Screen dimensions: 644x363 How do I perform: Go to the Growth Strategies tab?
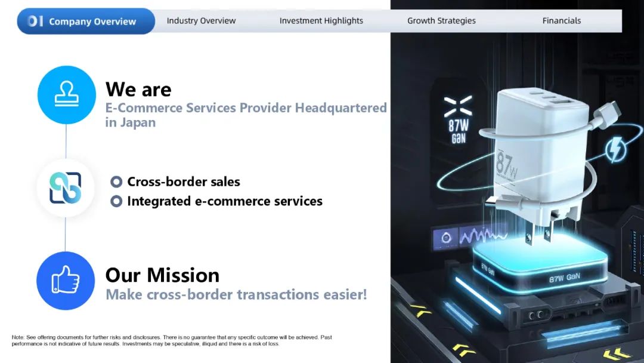441,20
